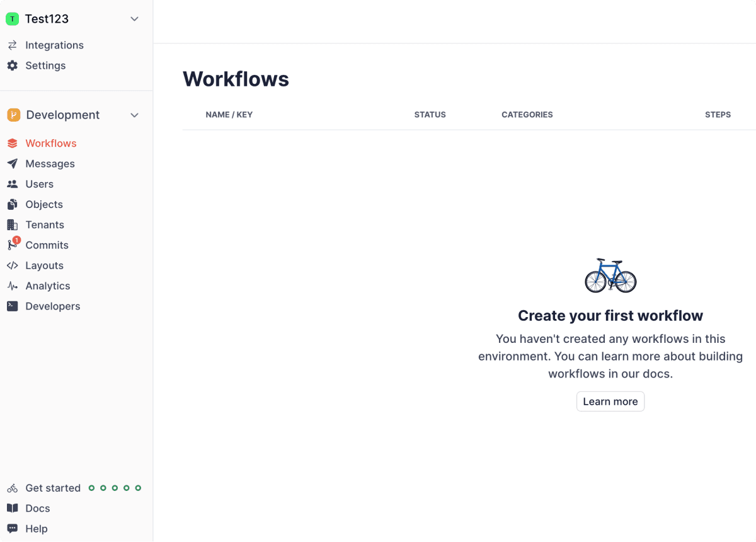Click the third Get started progress dot
This screenshot has height=542, width=756.
pyautogui.click(x=115, y=487)
